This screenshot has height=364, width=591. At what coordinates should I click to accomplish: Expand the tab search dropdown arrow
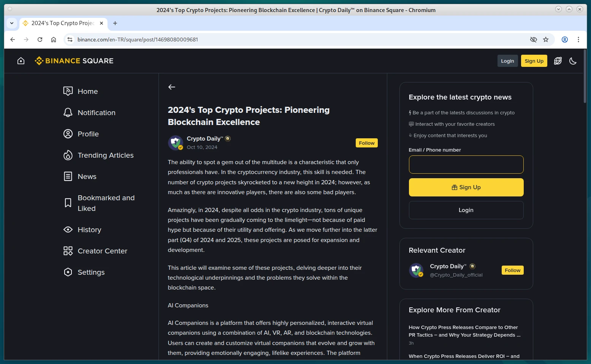pos(12,23)
